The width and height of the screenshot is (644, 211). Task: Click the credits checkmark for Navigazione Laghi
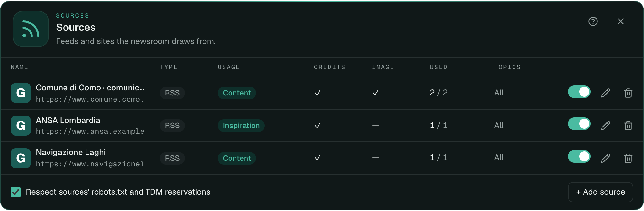(x=318, y=157)
